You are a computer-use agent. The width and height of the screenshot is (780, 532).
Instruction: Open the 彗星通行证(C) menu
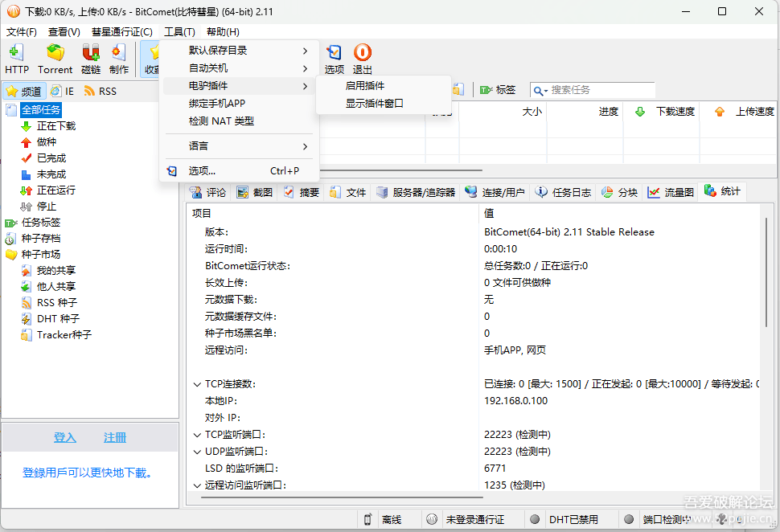(x=122, y=32)
